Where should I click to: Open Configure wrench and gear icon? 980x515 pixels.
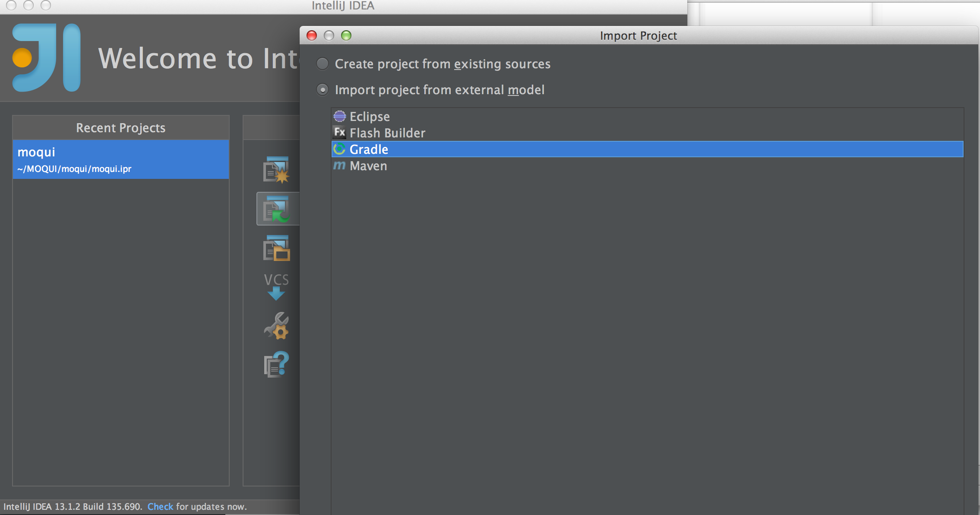(x=276, y=326)
